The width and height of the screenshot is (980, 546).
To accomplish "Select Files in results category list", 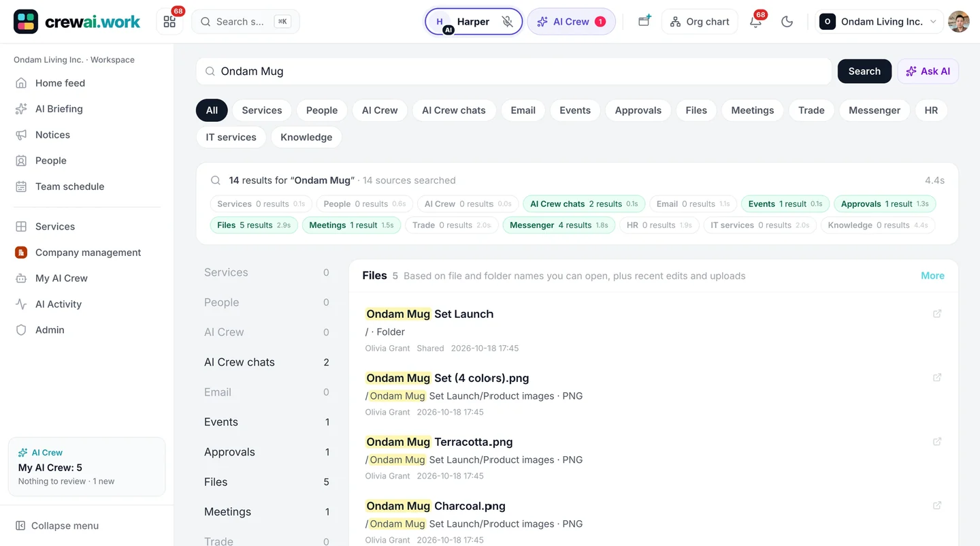I will (267, 482).
